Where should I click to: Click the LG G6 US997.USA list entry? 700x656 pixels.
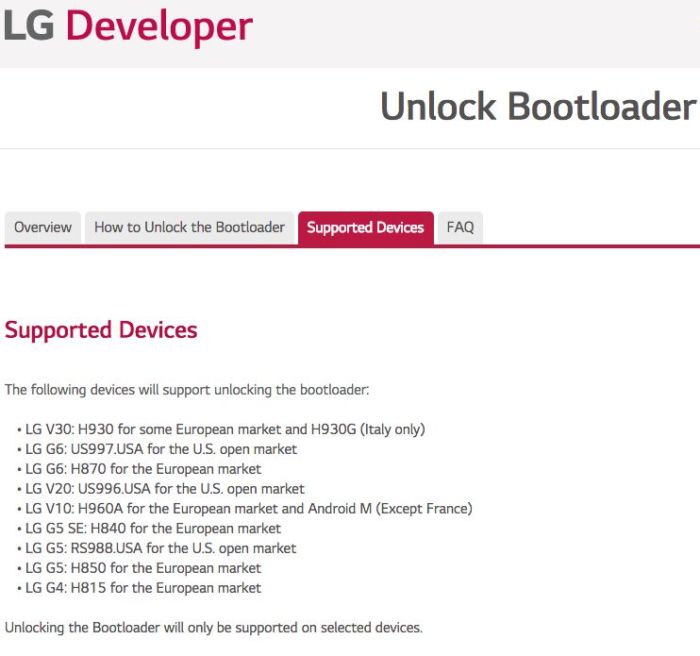[161, 449]
